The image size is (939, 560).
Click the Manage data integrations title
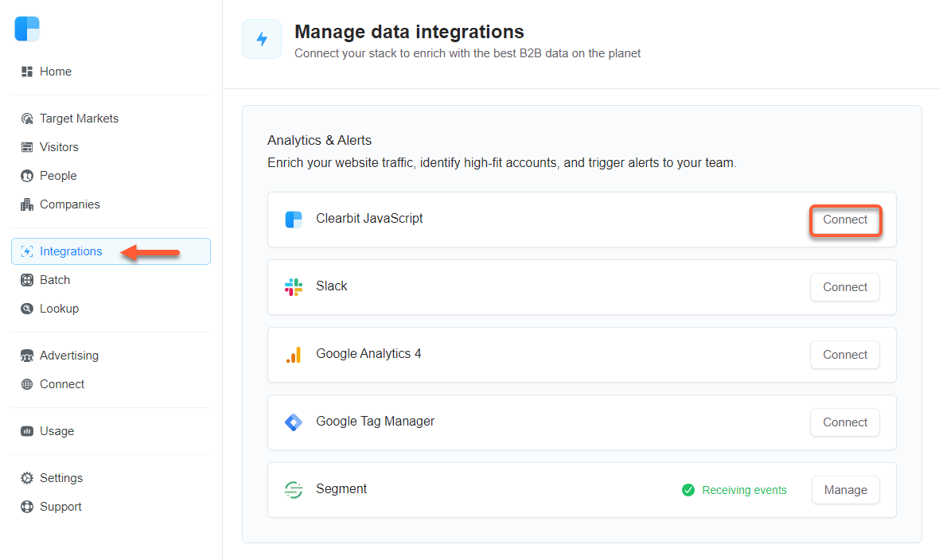tap(409, 31)
